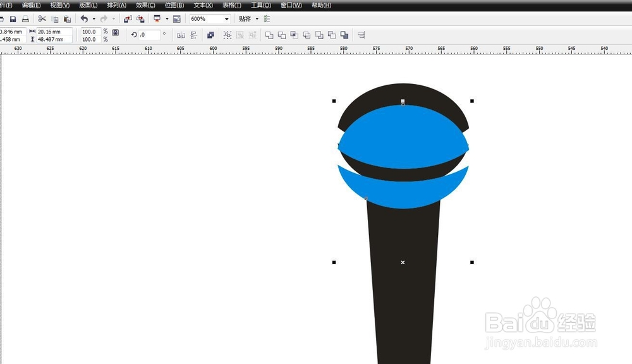Click the upper 100.0 scale factor field
Viewport: 632px width, 364px height.
point(90,32)
